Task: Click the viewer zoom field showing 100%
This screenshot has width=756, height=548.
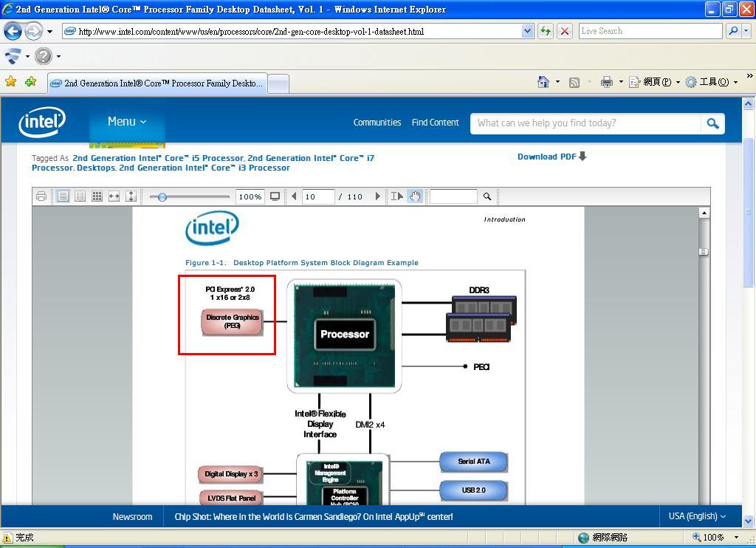Action: [250, 196]
